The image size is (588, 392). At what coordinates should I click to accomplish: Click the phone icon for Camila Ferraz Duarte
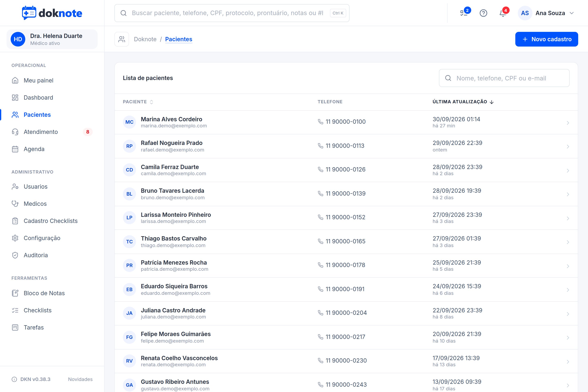tap(320, 169)
